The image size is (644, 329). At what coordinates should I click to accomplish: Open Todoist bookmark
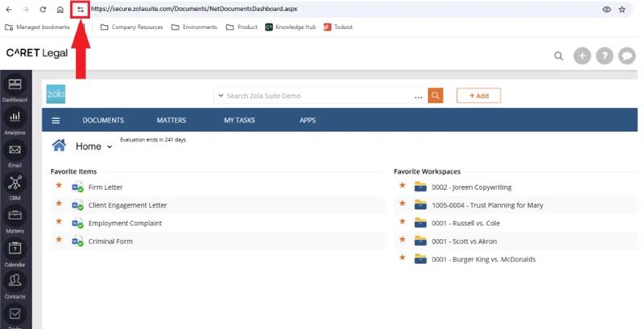338,27
